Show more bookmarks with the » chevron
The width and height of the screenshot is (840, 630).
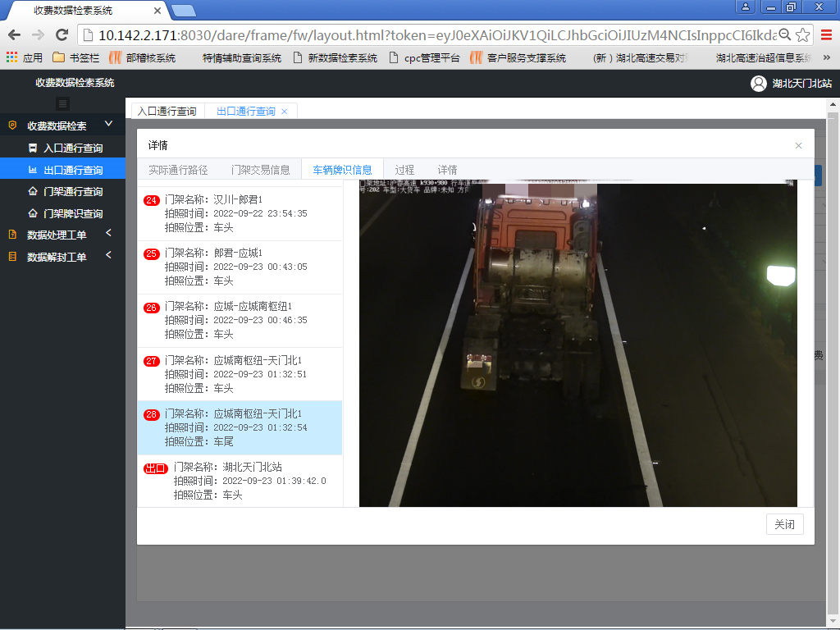tap(827, 57)
